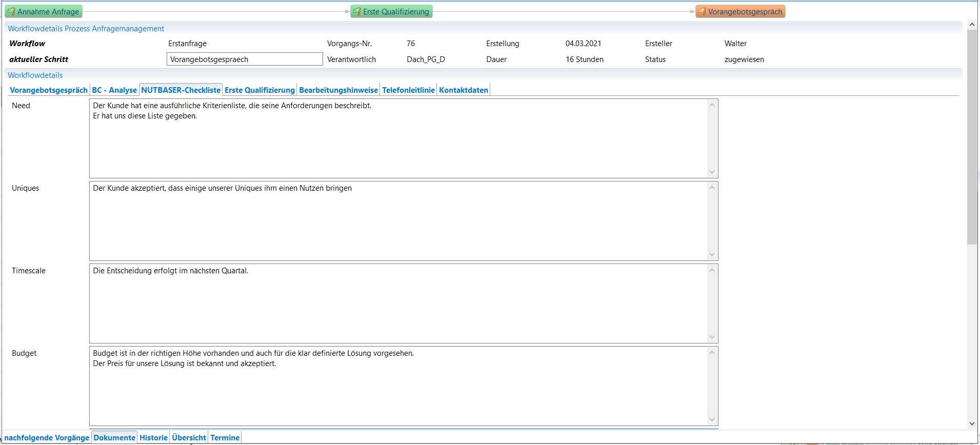This screenshot has width=980, height=445.
Task: Click the main panel vertical scrollbar thumb
Action: point(972,137)
